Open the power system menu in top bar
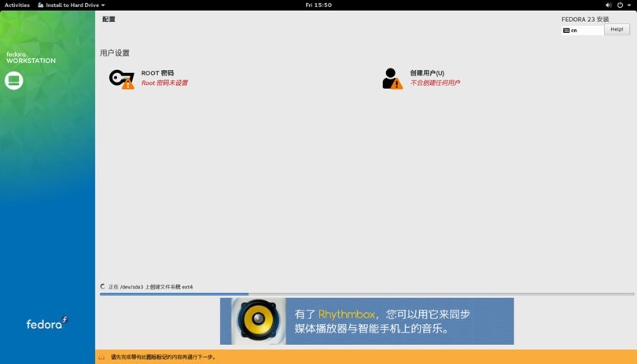This screenshot has height=364, width=637. pos(620,5)
